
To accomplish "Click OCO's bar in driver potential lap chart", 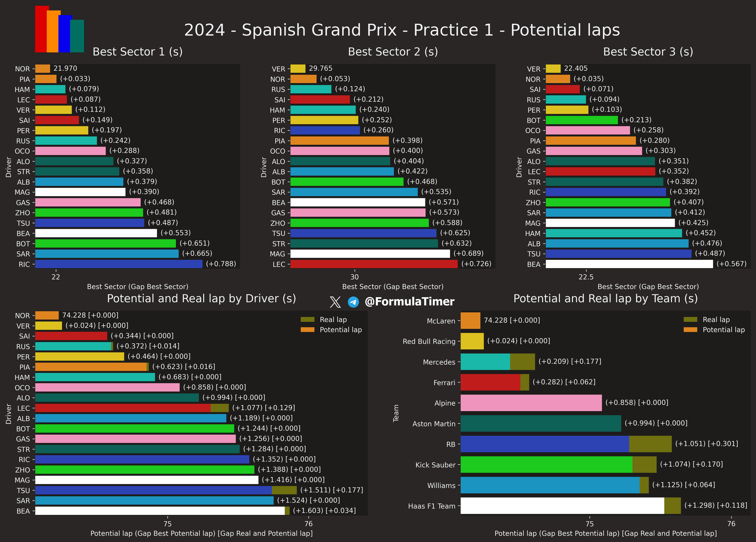I will (x=107, y=387).
